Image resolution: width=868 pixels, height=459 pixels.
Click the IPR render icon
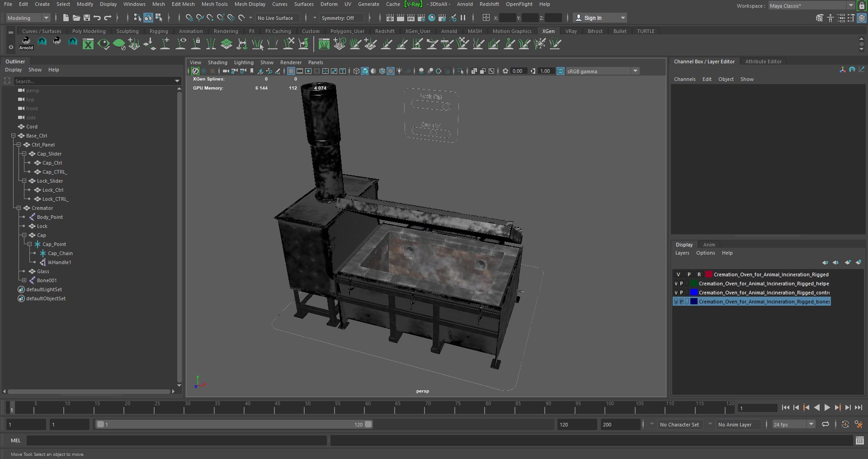pyautogui.click(x=411, y=18)
